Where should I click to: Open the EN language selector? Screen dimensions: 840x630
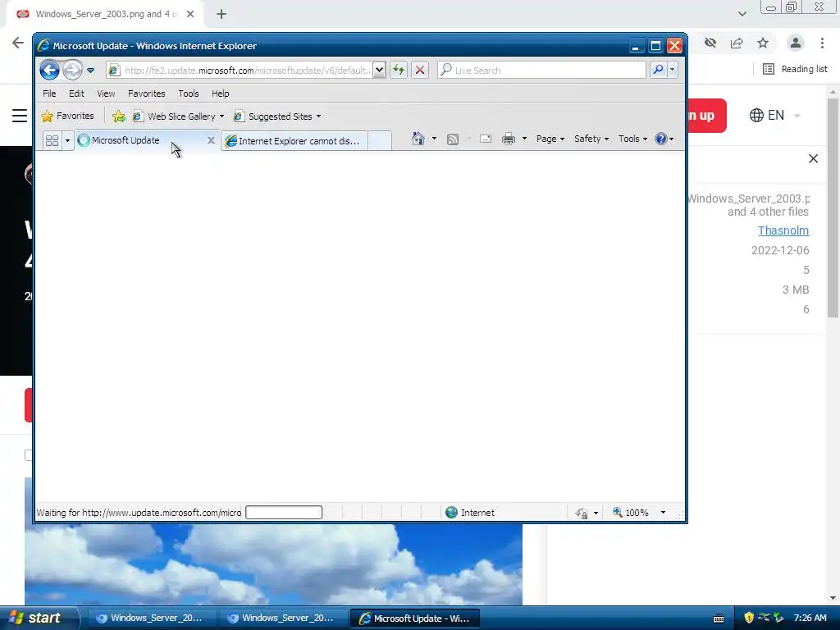[774, 115]
